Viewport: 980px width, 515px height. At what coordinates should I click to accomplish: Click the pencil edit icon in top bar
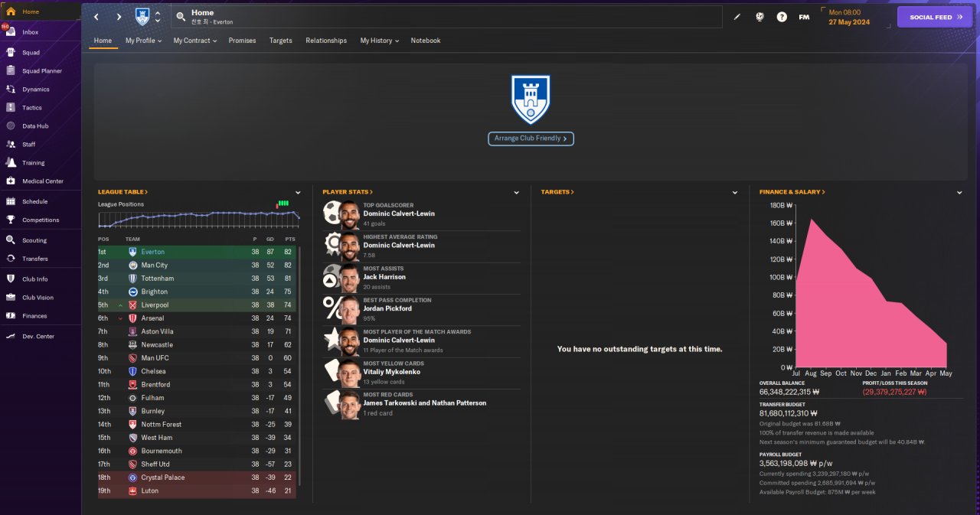tap(737, 17)
